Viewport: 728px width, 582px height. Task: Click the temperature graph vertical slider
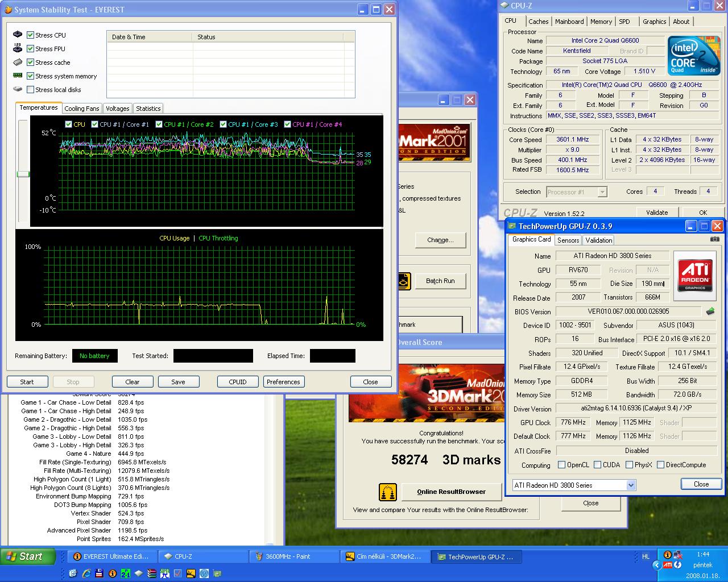23,174
